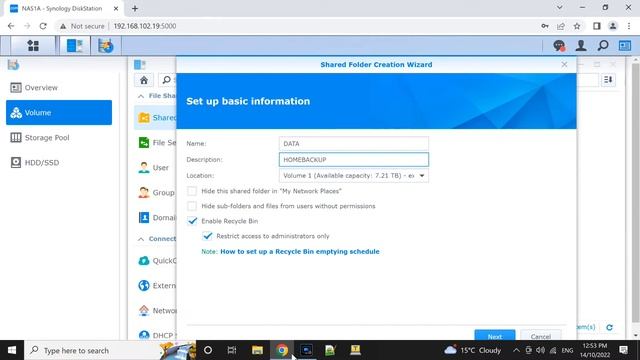Screen dimensions: 640x360
Task: Reload the browser page
Action: click(43, 26)
